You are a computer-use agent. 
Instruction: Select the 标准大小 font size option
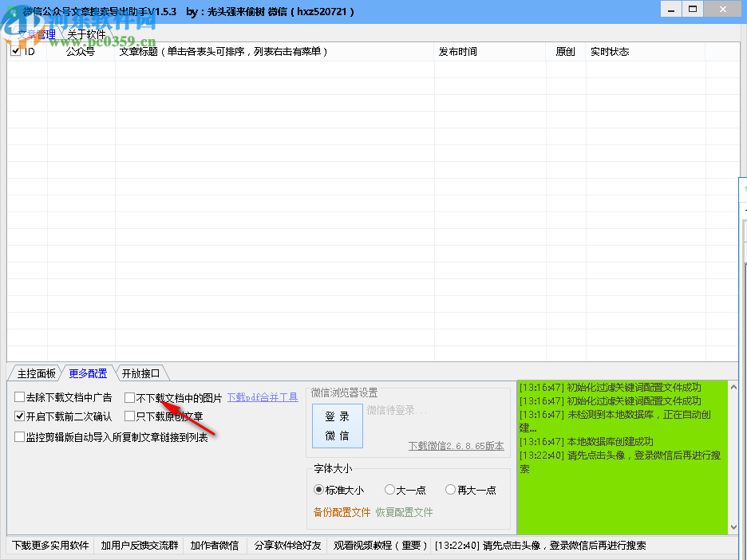point(319,490)
